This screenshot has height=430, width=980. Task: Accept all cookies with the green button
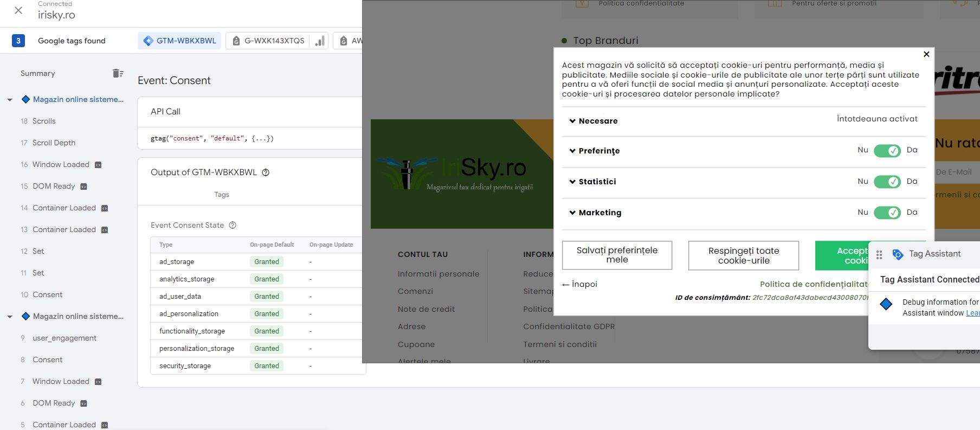tap(842, 255)
